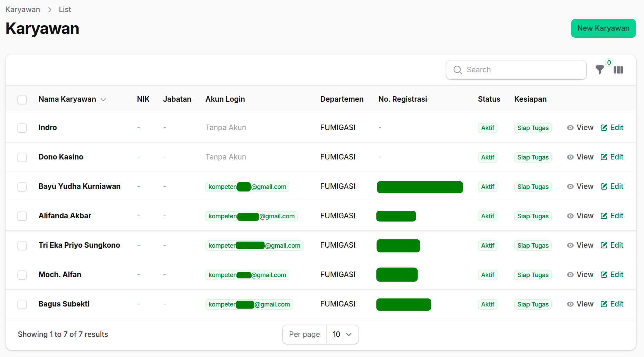This screenshot has height=357, width=644.
Task: Click the Status column header
Action: pyautogui.click(x=489, y=99)
